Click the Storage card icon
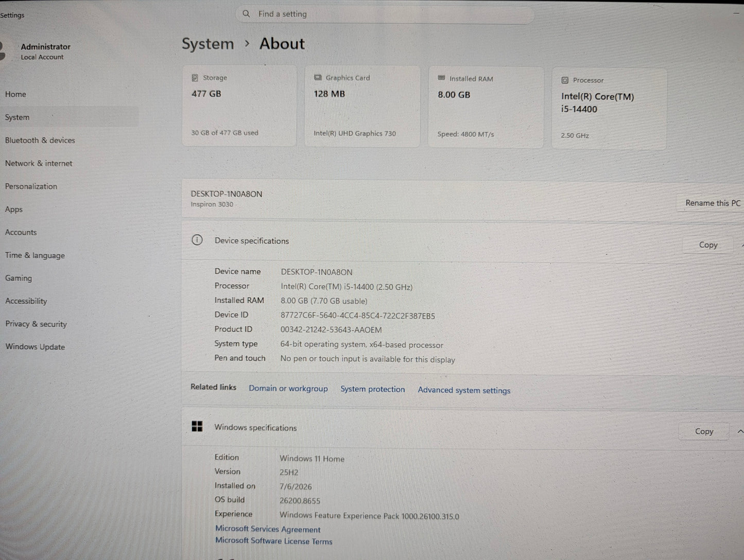Screen dimensions: 744x560 (195, 78)
